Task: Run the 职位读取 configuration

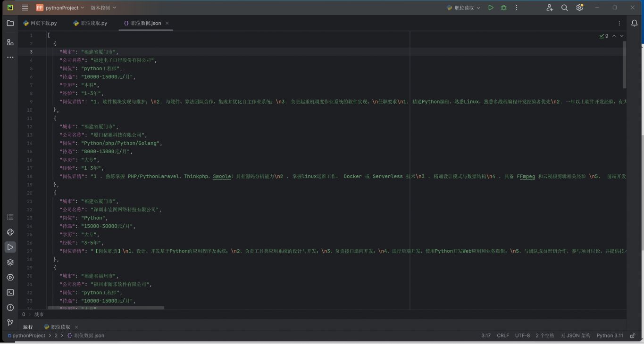Action: pyautogui.click(x=491, y=8)
